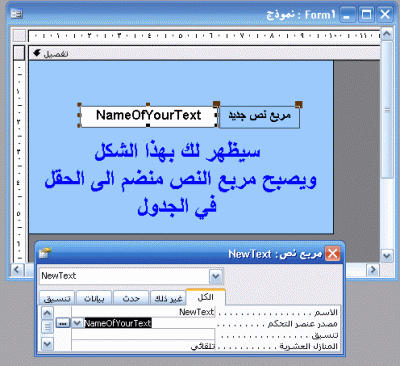Maximize the Form1 window
400x366 pixels.
(x=366, y=15)
